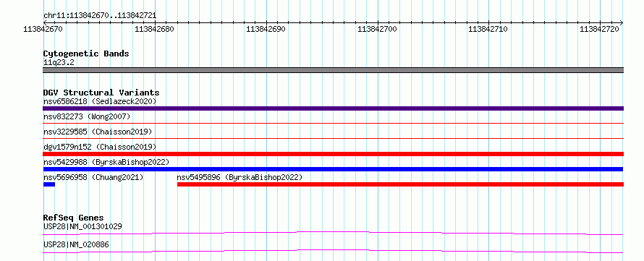Click the short blue nsv5696958 variant block
The image size is (644, 261).
pos(49,184)
